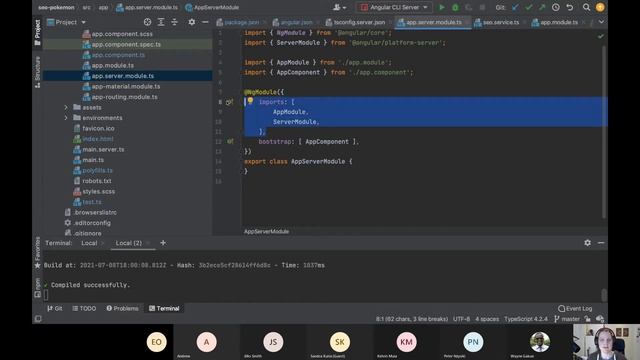Open terminal panel settings gear
The height and width of the screenshot is (360, 640).
coord(587,242)
